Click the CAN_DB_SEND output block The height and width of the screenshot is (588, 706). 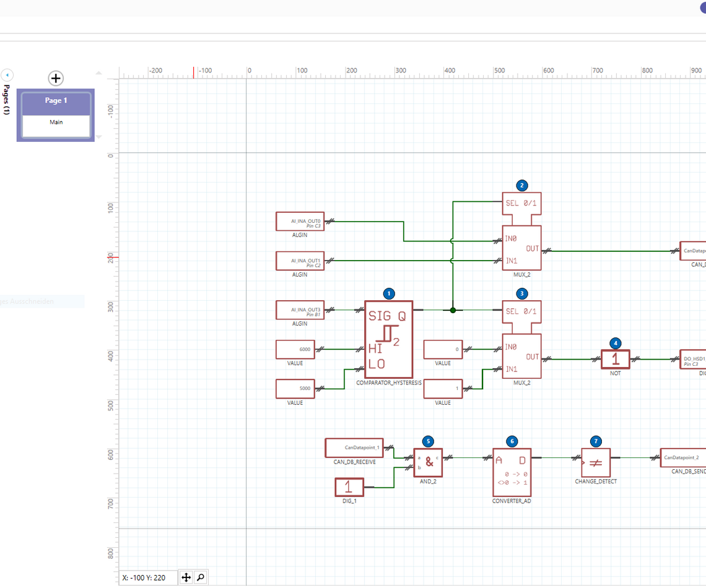click(683, 458)
